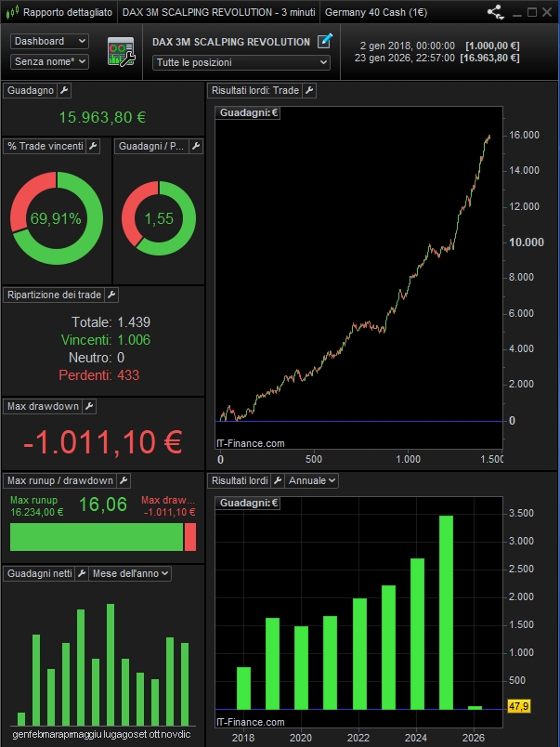Viewport: 560px width, 747px height.
Task: Open the Guadagni netti wrench settings
Action: pyautogui.click(x=81, y=574)
